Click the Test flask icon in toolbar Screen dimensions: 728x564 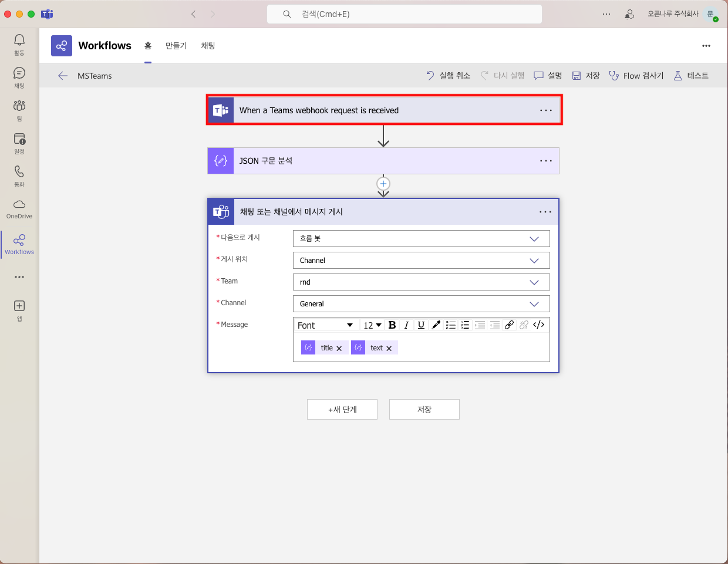678,76
